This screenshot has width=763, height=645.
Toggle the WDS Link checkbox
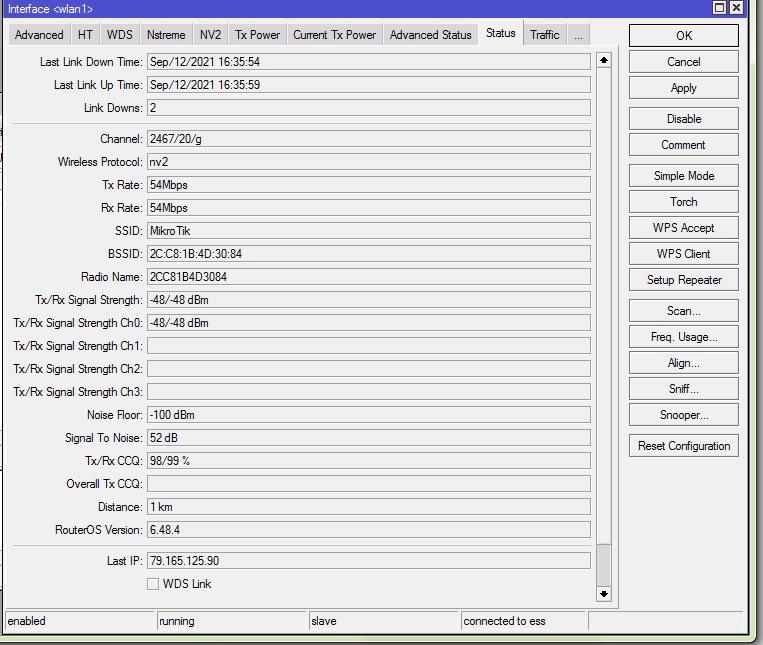point(153,584)
